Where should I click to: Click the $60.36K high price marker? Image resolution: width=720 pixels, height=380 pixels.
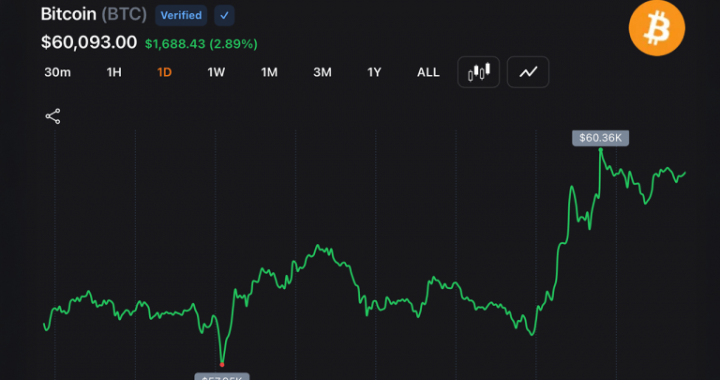(600, 138)
